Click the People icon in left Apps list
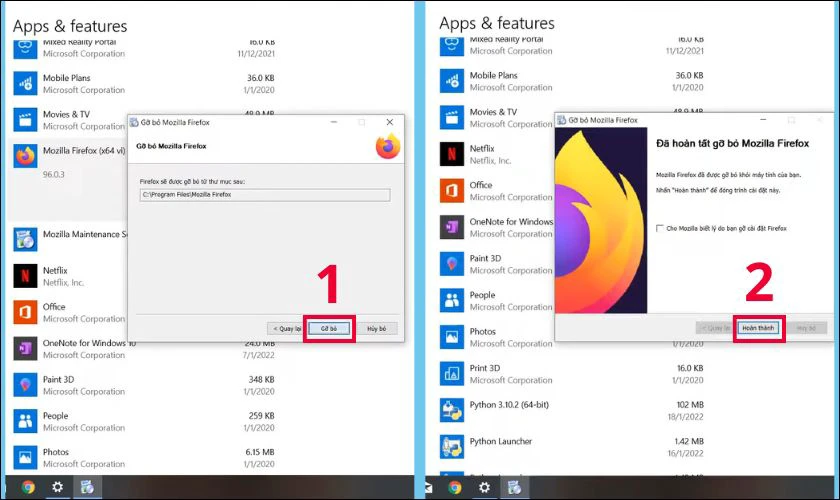 click(x=25, y=421)
